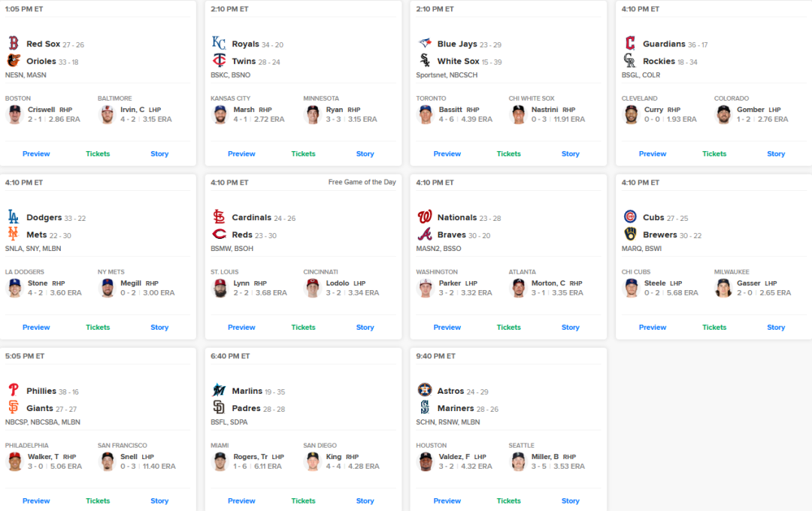Buy Tickets for Guardians vs Rockies

714,154
